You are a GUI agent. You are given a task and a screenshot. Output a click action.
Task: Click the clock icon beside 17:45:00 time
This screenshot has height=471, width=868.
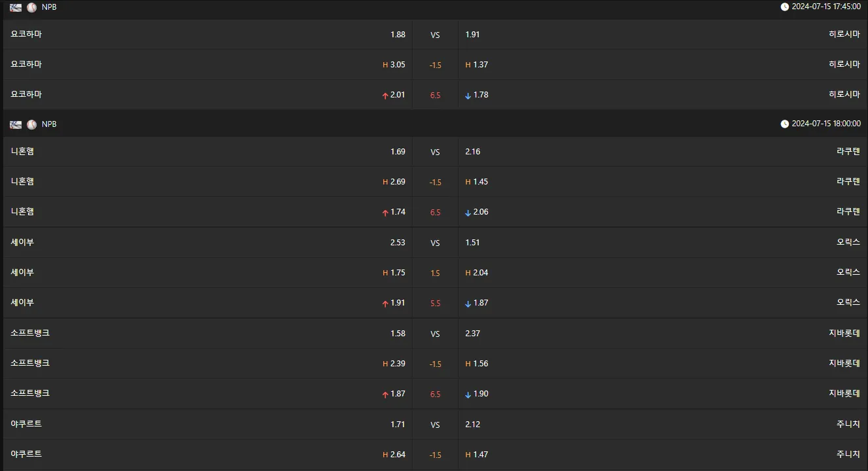[784, 7]
